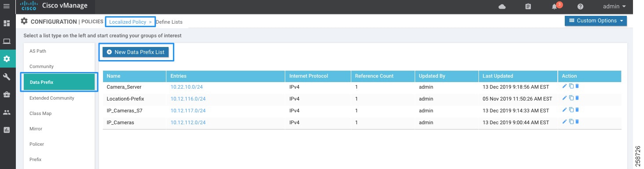The image size is (644, 169).
Task: Delete the Location6-Prefix list
Action: 577,98
